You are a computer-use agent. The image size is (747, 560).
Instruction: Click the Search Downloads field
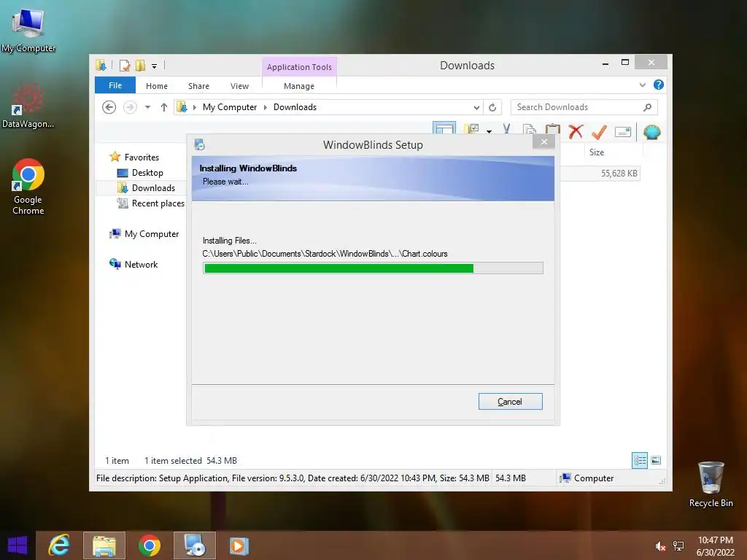click(x=584, y=107)
